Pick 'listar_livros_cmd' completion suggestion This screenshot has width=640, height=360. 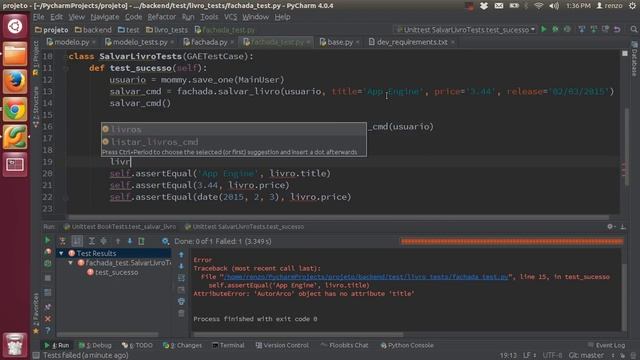coord(234,142)
